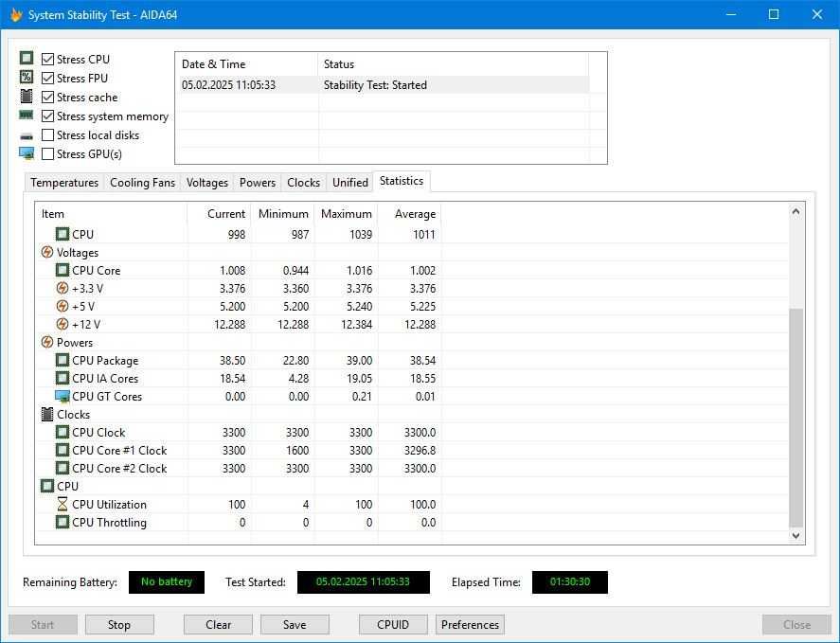Click the statistics scrollbar up arrow
This screenshot has height=643, width=840.
[796, 212]
